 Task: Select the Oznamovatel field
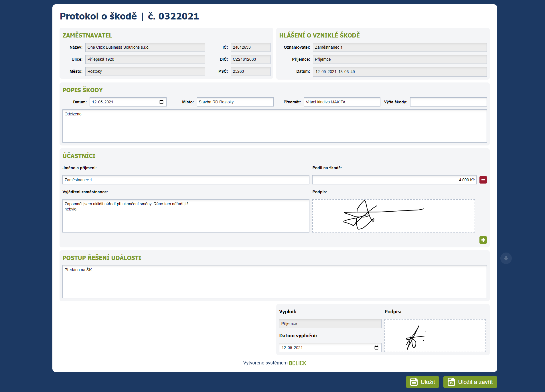400,47
